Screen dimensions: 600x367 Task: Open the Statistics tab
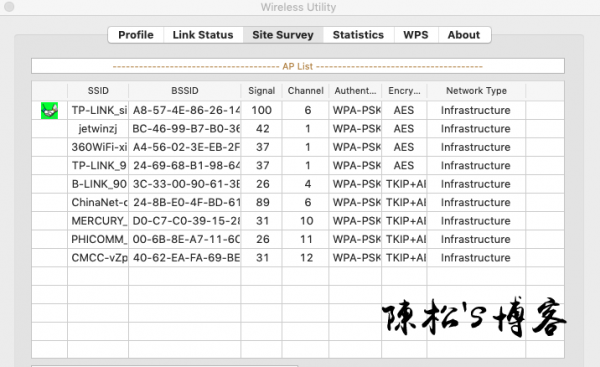click(x=358, y=35)
